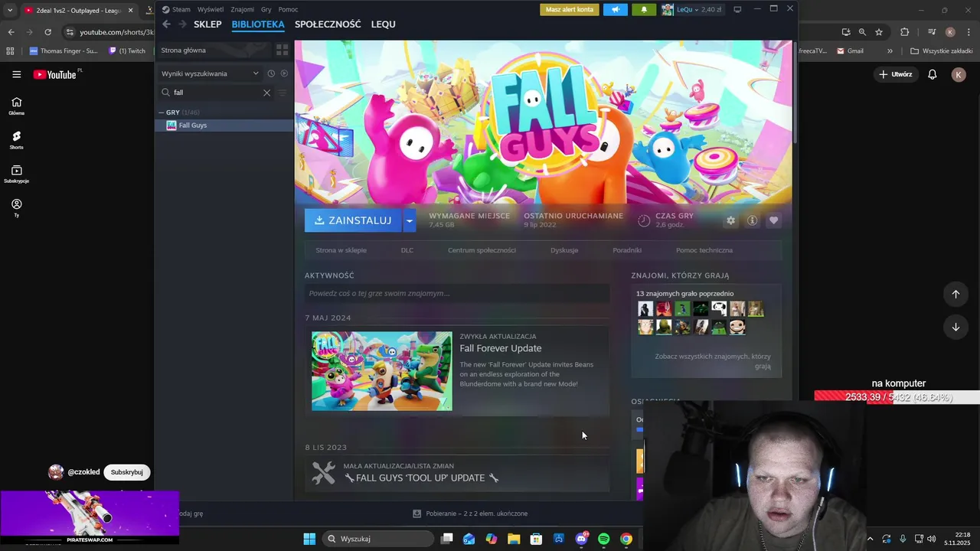Open Wyświetl menu
The image size is (980, 551).
(x=211, y=9)
